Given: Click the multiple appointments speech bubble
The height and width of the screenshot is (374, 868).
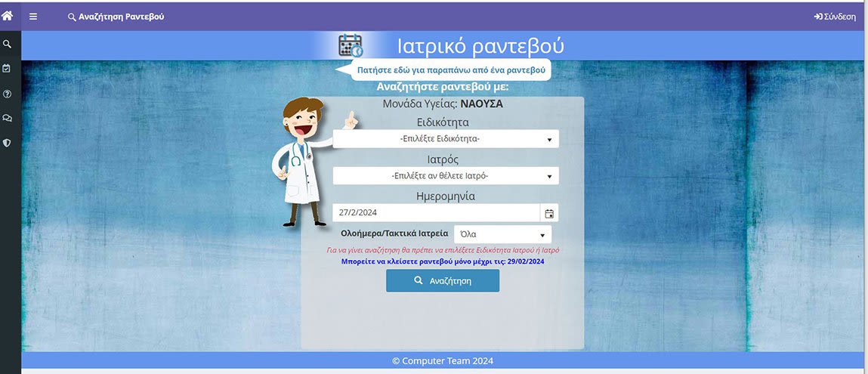Looking at the screenshot, I should pos(451,70).
